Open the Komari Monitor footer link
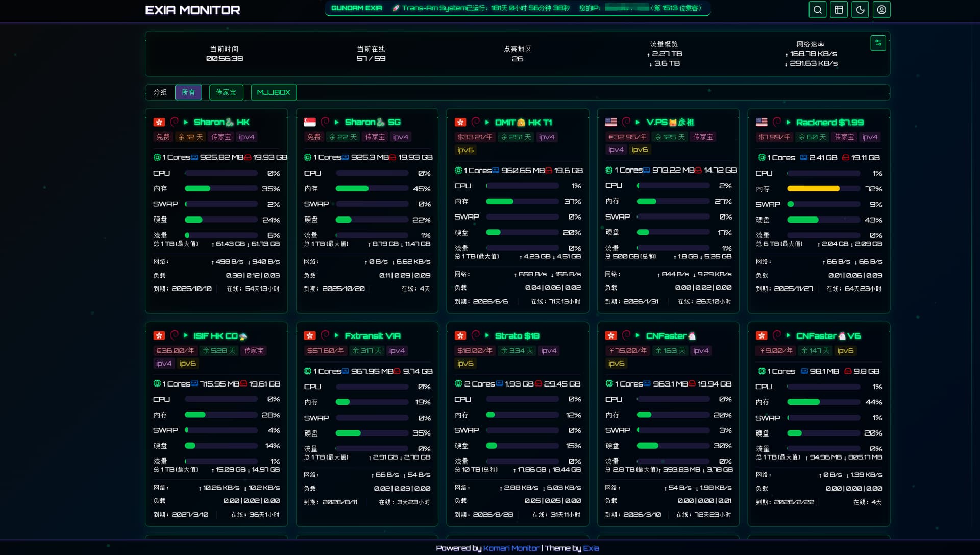This screenshot has width=980, height=555. point(511,548)
